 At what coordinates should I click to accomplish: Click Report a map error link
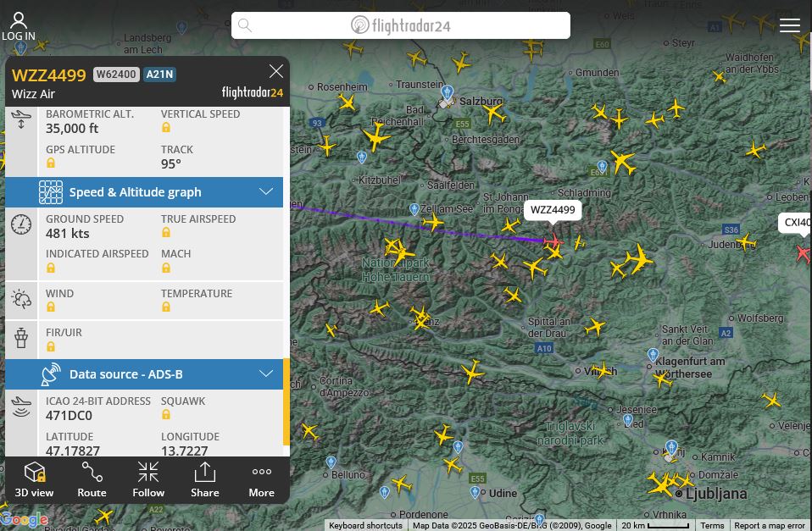click(x=769, y=526)
